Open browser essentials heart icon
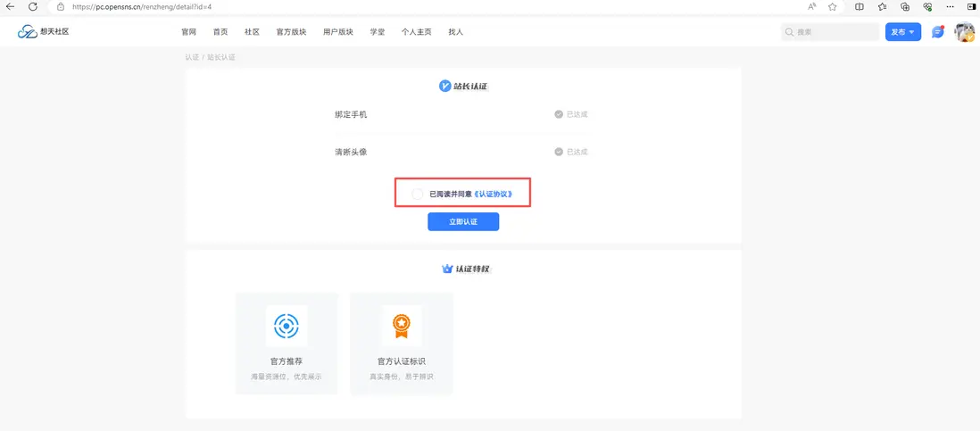 tap(927, 6)
